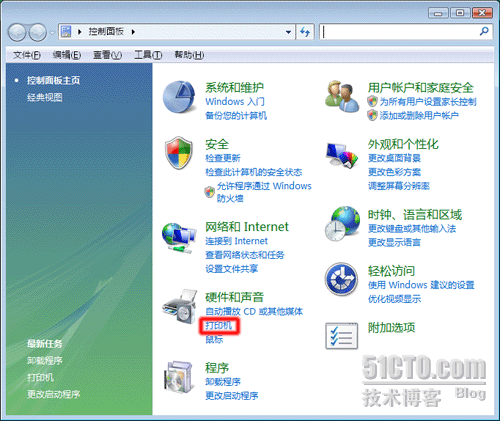Click the Refresh button beside address bar
Screen dimensions: 500x421
point(305,32)
